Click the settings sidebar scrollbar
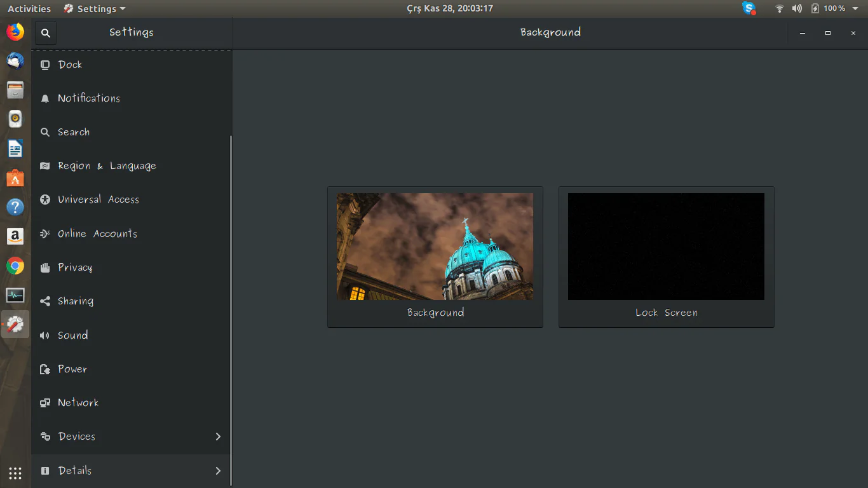 (x=231, y=310)
